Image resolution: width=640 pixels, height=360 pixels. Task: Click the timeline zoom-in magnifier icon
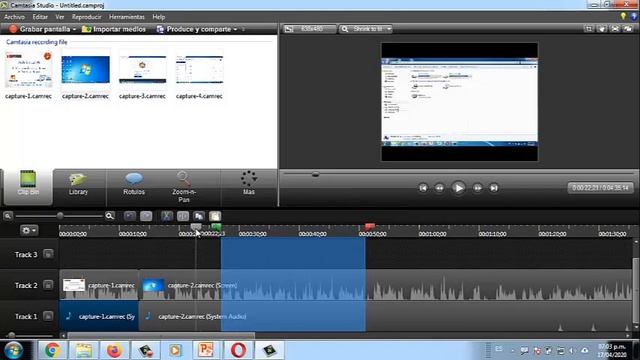click(109, 216)
